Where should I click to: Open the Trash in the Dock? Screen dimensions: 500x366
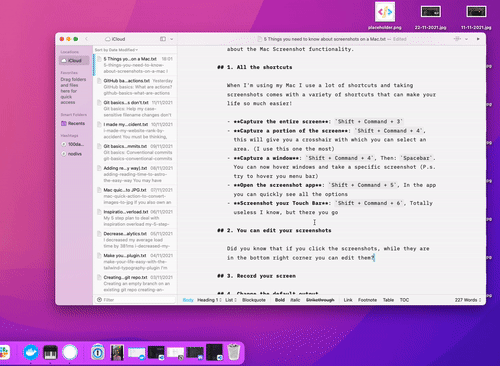click(234, 352)
